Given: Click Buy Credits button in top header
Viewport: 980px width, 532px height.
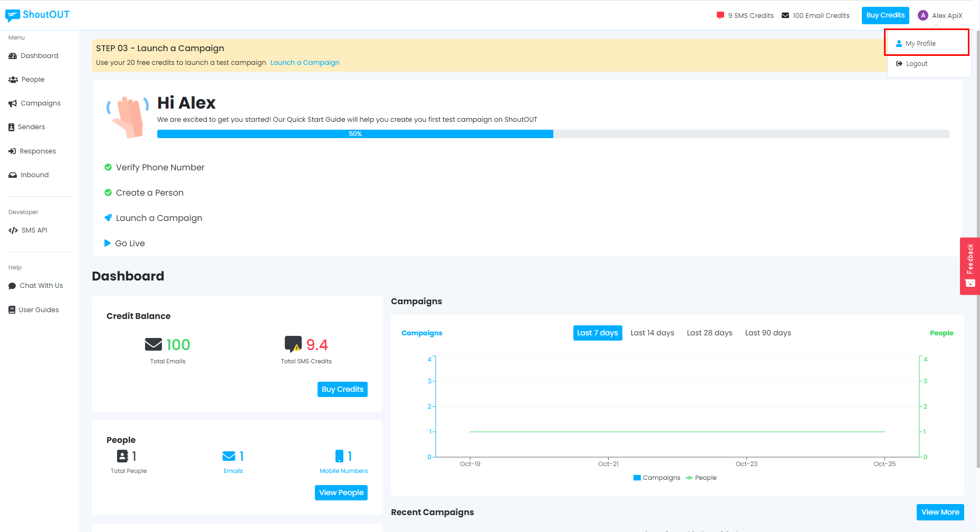Looking at the screenshot, I should [x=886, y=15].
